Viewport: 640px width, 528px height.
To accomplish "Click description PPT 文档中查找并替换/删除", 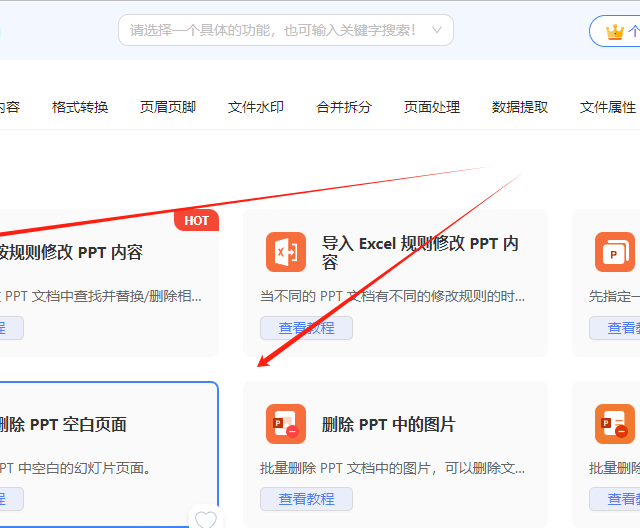I will (101, 296).
